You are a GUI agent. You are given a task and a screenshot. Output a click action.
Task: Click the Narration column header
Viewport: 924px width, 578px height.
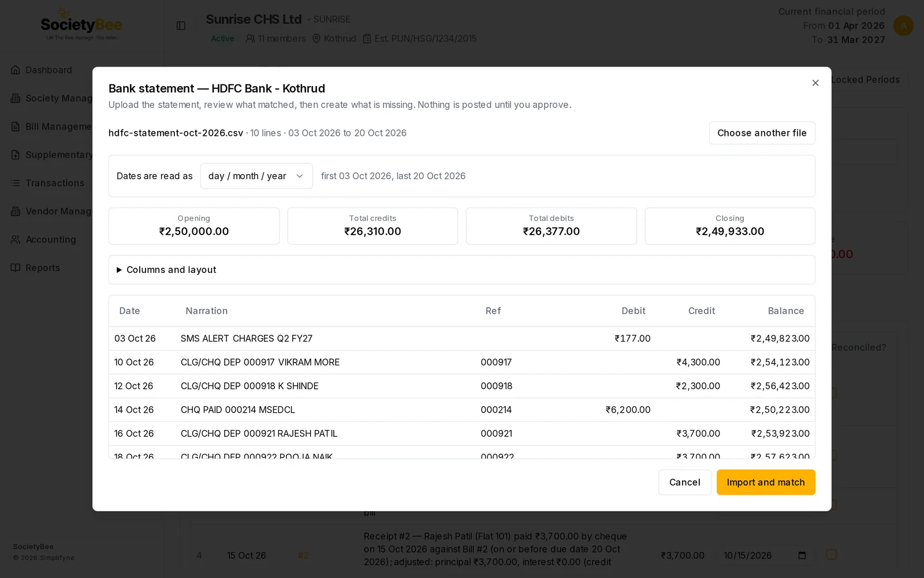tap(207, 311)
